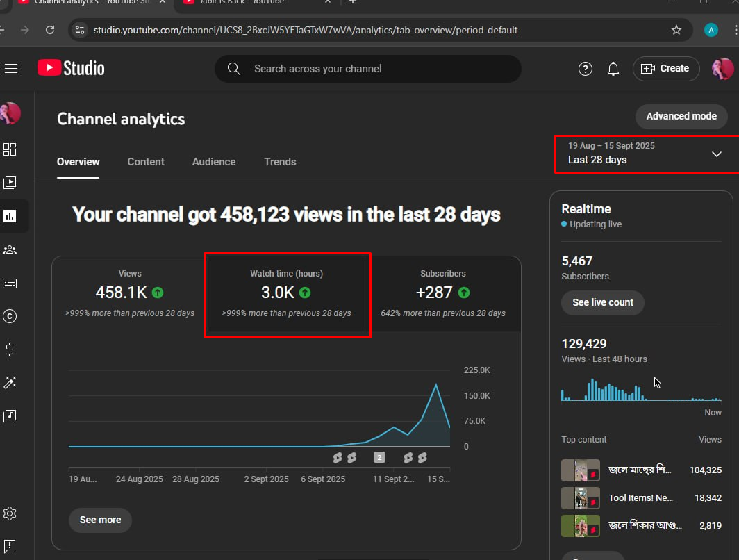This screenshot has width=739, height=560.
Task: Open the top video Tool Items thumbnail
Action: pyautogui.click(x=581, y=498)
